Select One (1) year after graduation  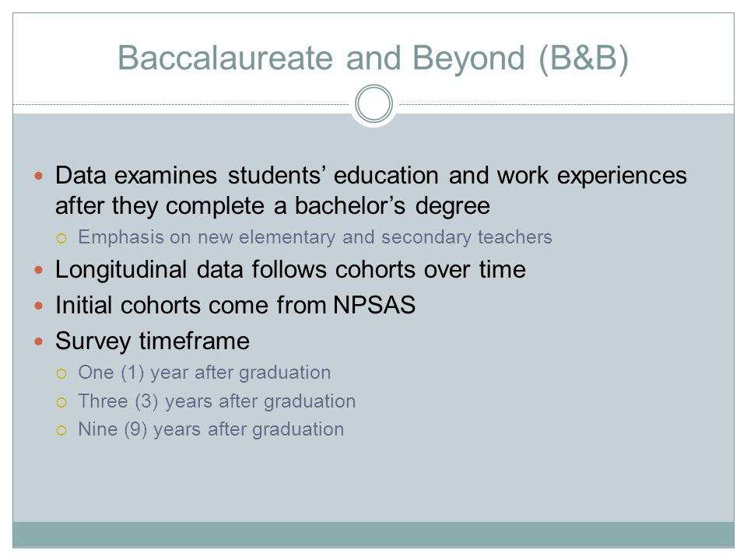point(205,373)
